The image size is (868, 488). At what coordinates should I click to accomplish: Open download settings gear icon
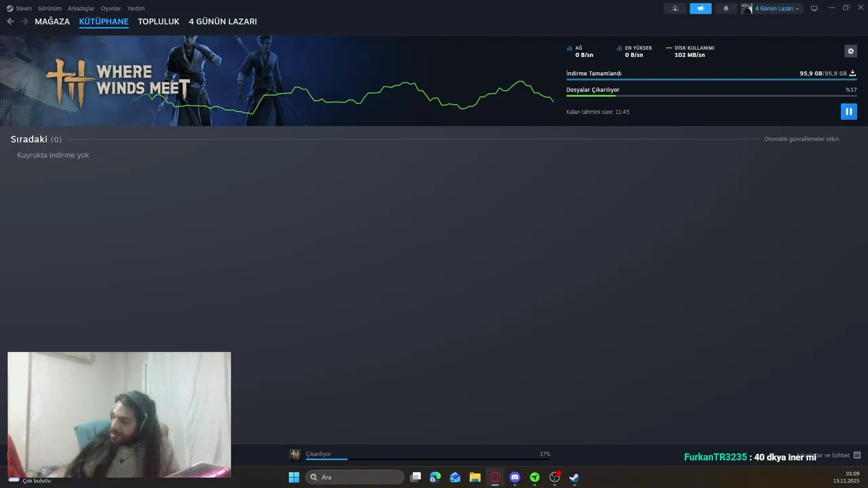point(850,51)
